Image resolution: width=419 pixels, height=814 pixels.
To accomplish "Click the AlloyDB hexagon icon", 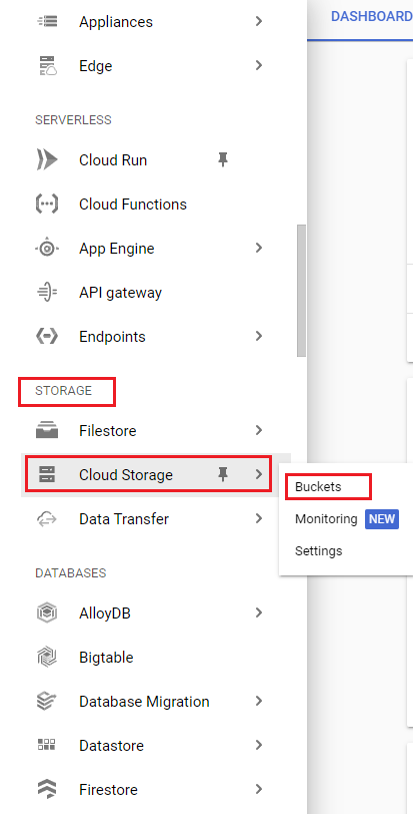I will [47, 613].
